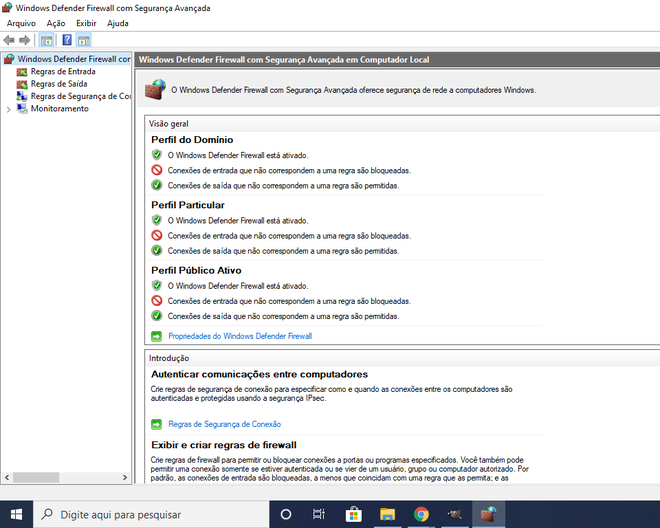Click Exibir e criar regras de firewall heading
Viewport: 660px width, 528px height.
pos(224,445)
